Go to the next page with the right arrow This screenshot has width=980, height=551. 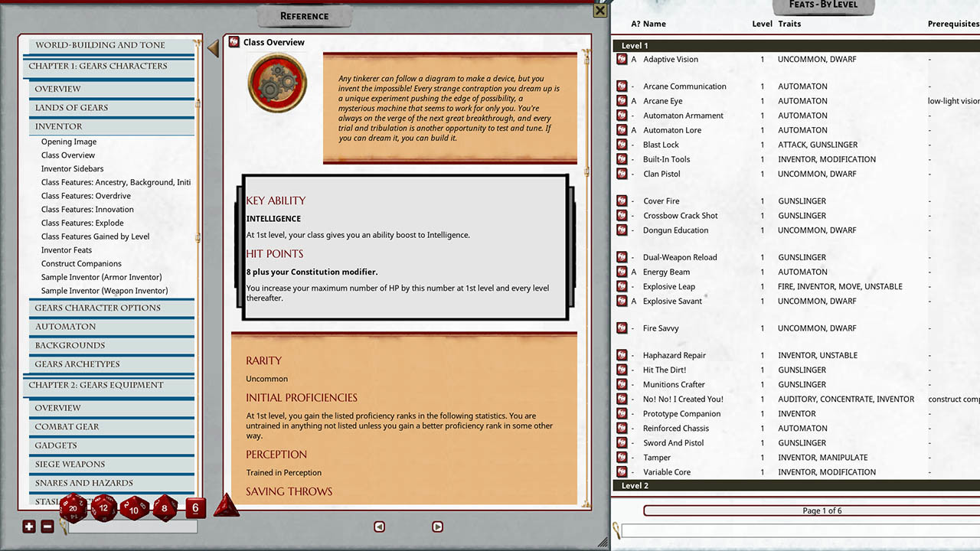pos(437,527)
